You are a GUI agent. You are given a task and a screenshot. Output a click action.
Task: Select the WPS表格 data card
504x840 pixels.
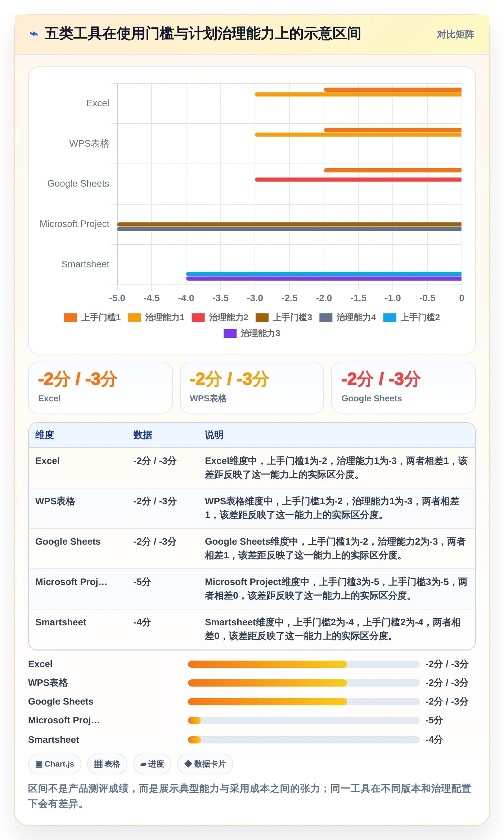pyautogui.click(x=252, y=388)
